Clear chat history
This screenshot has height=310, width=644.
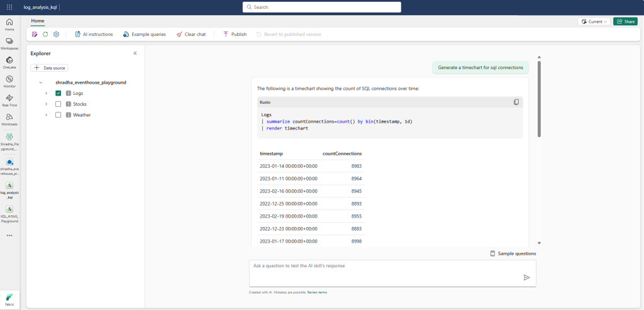[191, 35]
